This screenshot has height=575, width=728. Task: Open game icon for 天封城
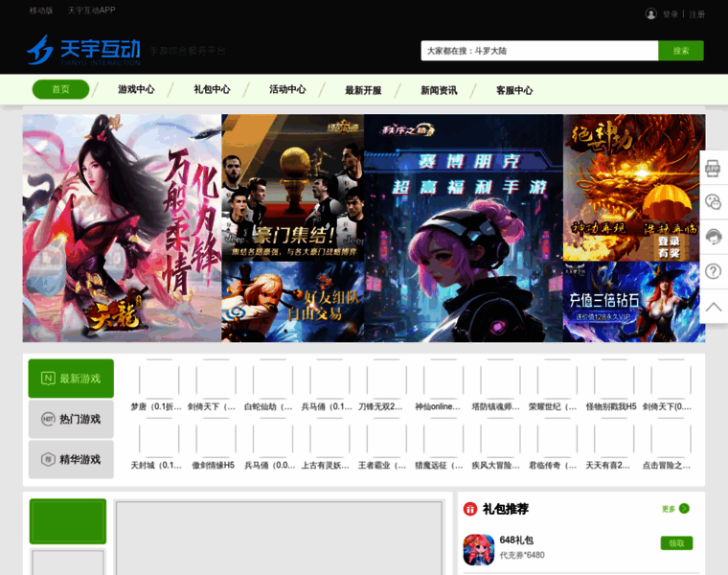159,439
